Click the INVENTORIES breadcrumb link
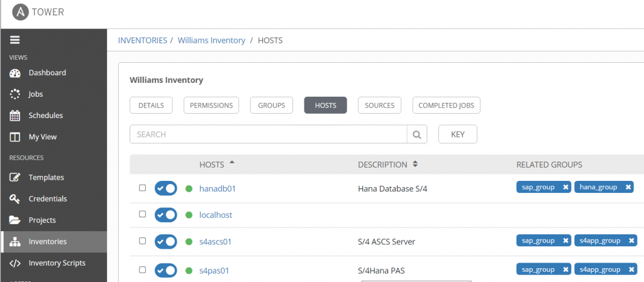 (143, 40)
